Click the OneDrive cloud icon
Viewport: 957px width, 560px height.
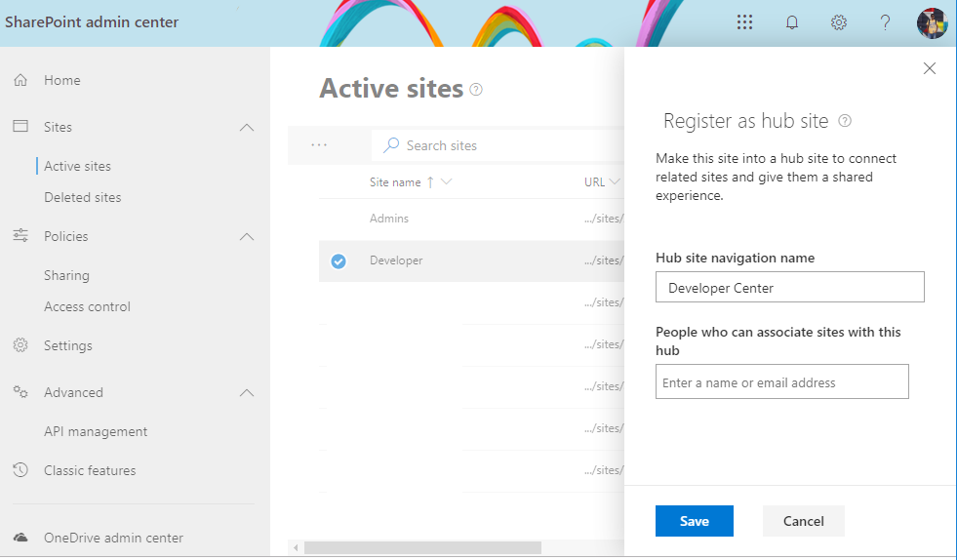click(20, 538)
